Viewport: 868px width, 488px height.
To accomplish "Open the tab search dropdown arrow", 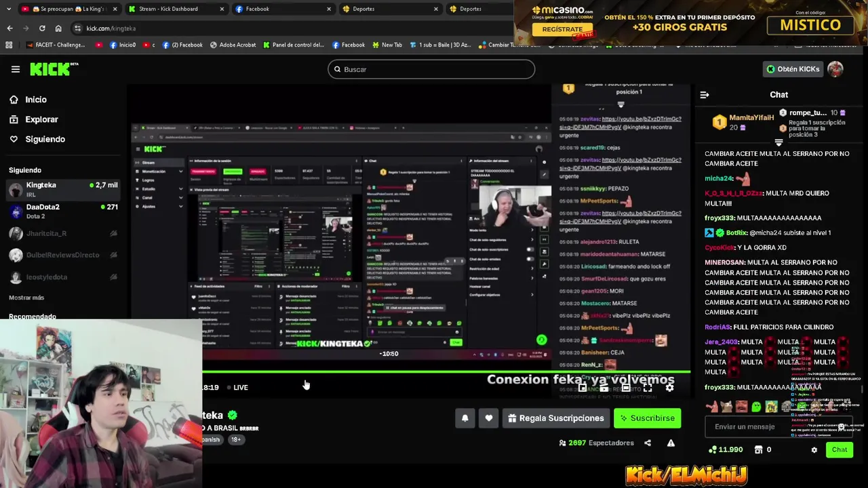I will coord(8,9).
